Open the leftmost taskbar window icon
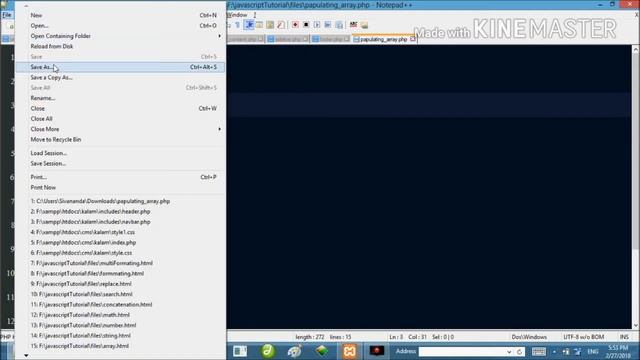Image resolution: width=640 pixels, height=360 pixels. pos(240,351)
